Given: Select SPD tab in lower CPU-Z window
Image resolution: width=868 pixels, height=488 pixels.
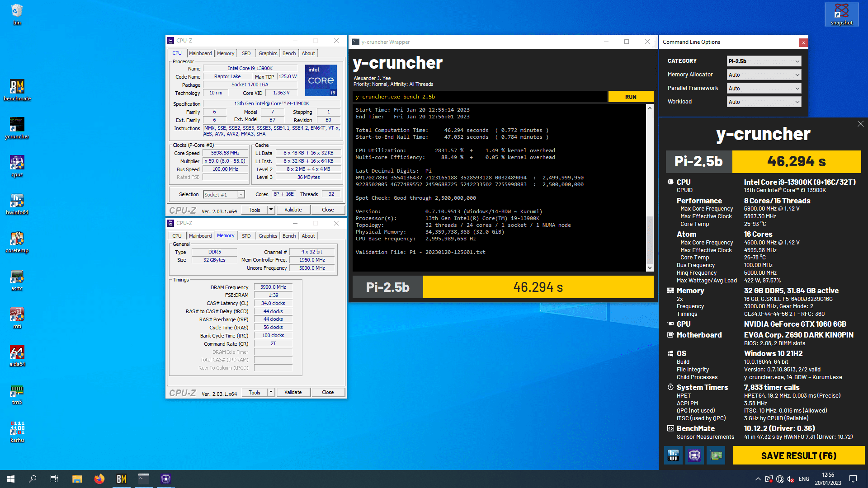Looking at the screenshot, I should coord(246,236).
